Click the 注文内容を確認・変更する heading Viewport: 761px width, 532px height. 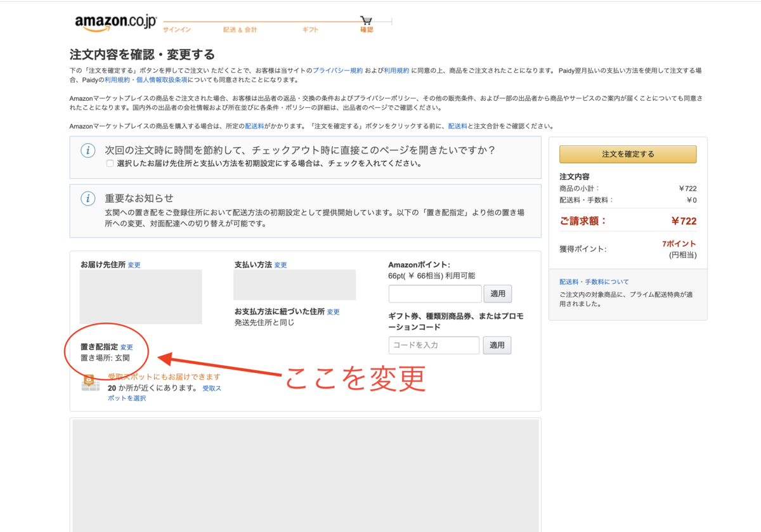(x=142, y=55)
